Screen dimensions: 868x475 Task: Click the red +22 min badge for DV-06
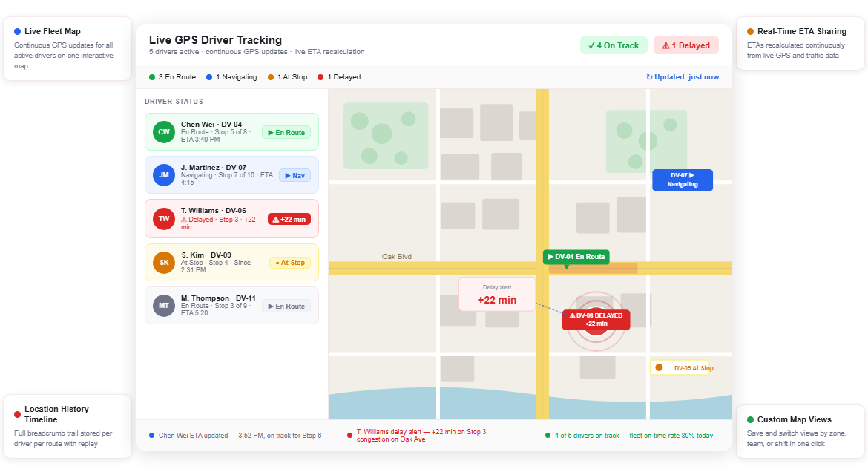click(289, 219)
